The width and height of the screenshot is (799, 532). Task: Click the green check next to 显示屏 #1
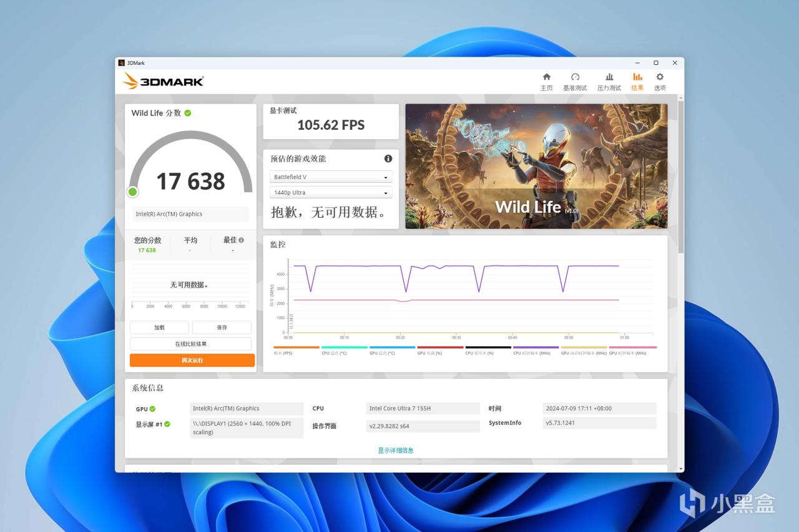(x=167, y=424)
